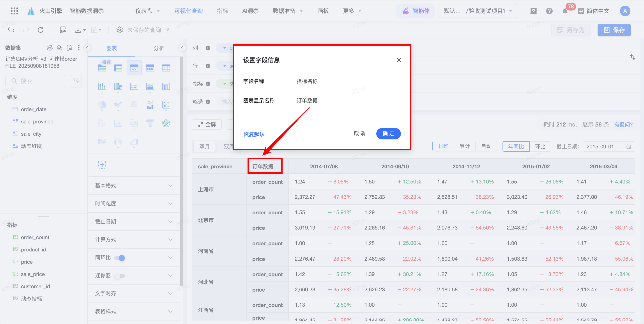
Task: Expand the 基本格式 section
Action: tap(134, 185)
